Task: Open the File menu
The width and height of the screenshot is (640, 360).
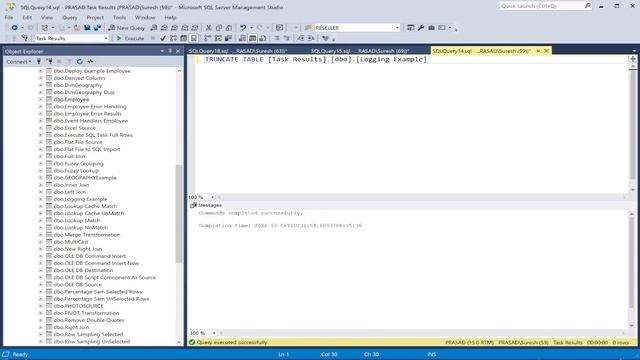Action: click(x=9, y=18)
